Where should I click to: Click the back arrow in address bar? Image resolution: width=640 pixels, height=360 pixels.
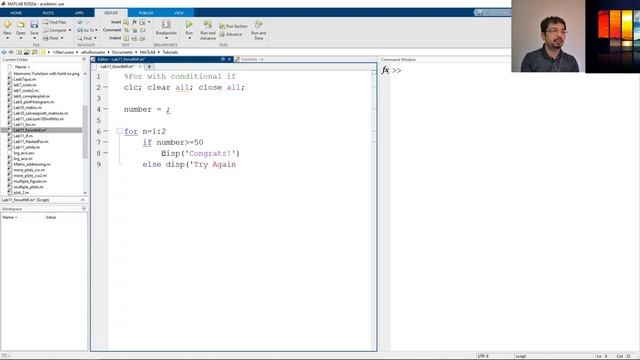[4, 52]
